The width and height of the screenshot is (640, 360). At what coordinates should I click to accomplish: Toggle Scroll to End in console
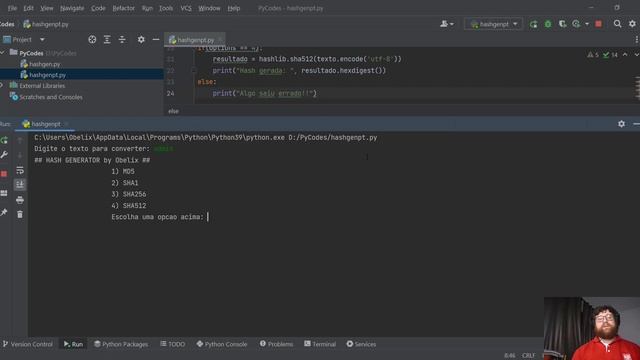tap(20, 184)
